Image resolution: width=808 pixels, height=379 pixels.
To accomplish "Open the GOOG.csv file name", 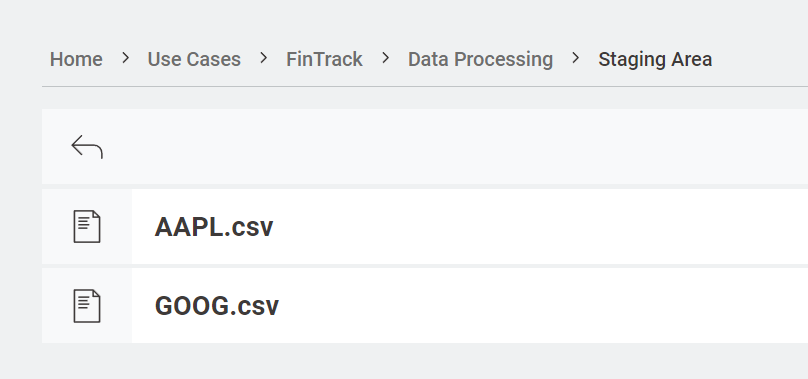I will click(x=216, y=306).
